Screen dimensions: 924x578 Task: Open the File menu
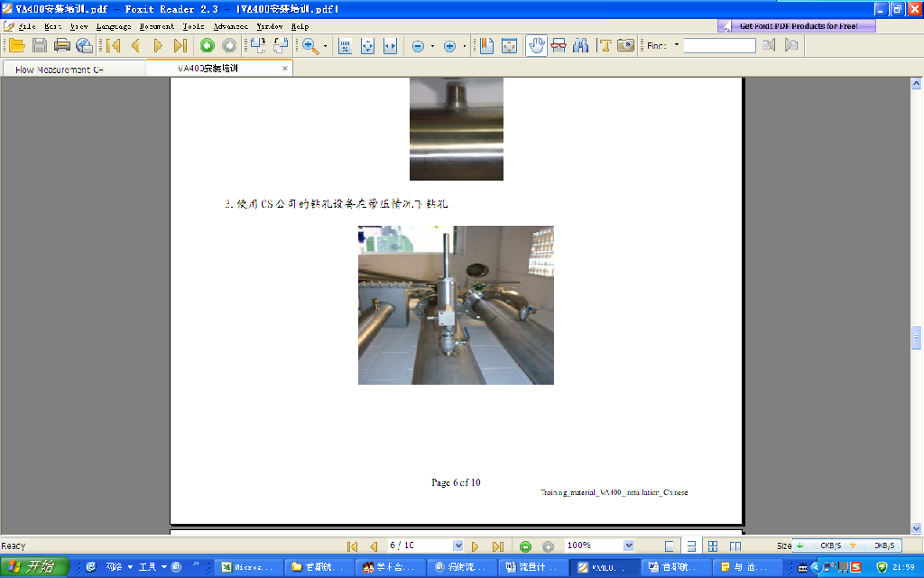[x=27, y=26]
